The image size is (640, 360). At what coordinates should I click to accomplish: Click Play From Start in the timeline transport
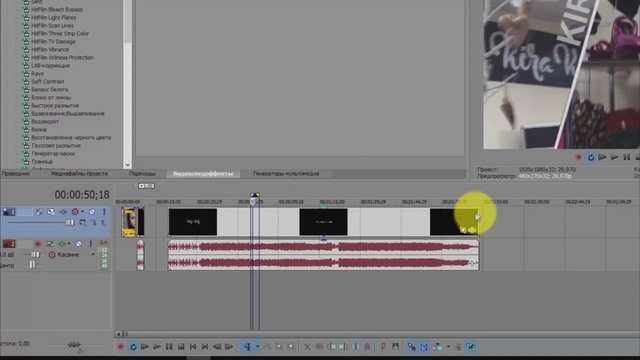click(x=145, y=347)
